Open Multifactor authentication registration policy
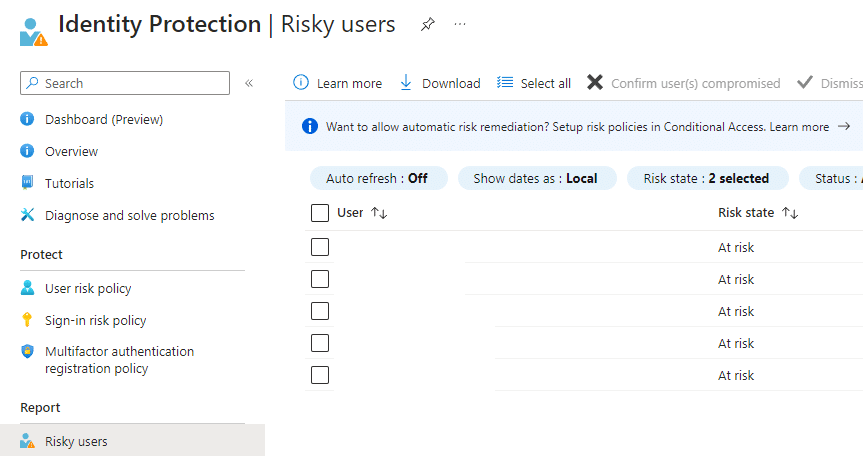Viewport: 863px width, 464px height. tap(119, 360)
